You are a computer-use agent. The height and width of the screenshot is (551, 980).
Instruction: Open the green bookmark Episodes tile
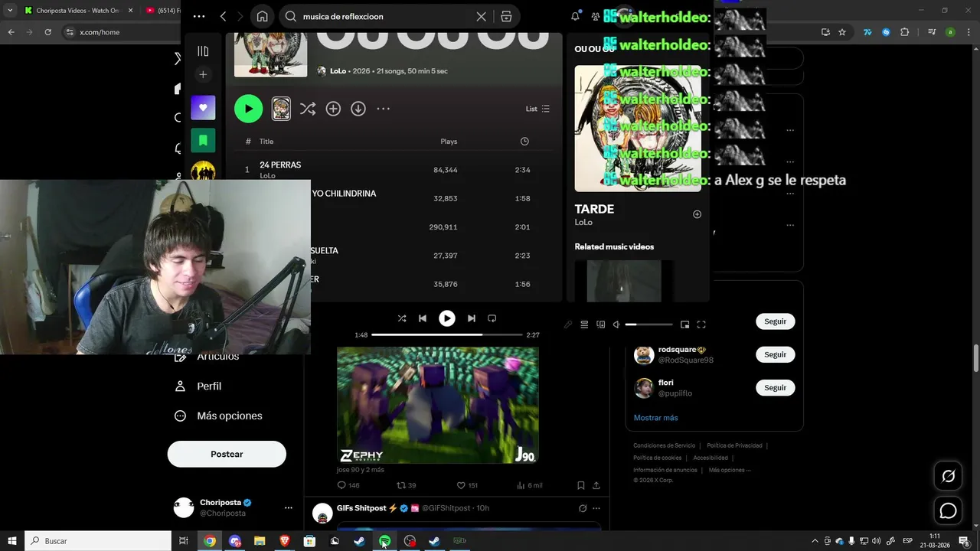pos(203,141)
